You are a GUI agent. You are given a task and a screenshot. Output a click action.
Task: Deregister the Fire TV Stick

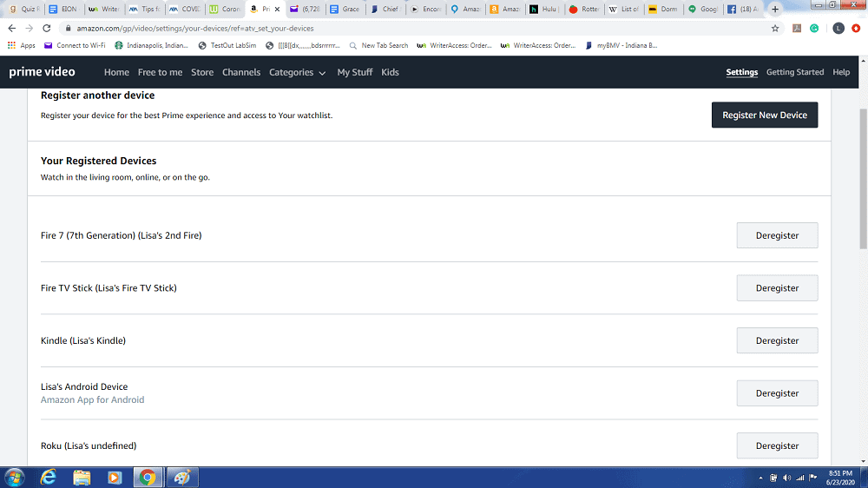pos(777,288)
